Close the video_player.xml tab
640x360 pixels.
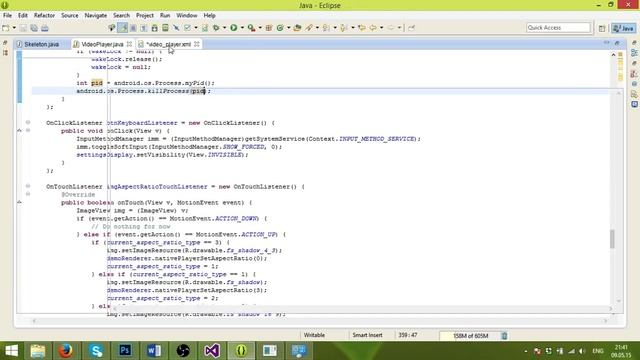[x=197, y=44]
